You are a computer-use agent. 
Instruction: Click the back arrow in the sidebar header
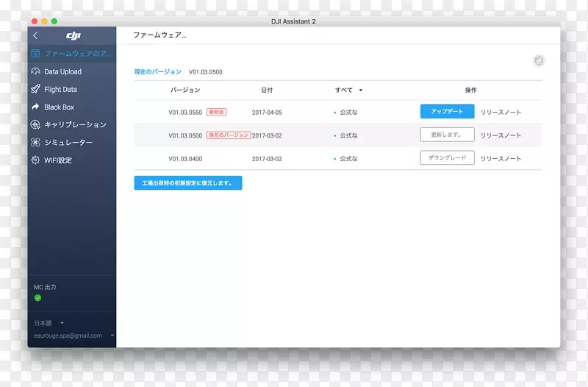click(x=35, y=35)
